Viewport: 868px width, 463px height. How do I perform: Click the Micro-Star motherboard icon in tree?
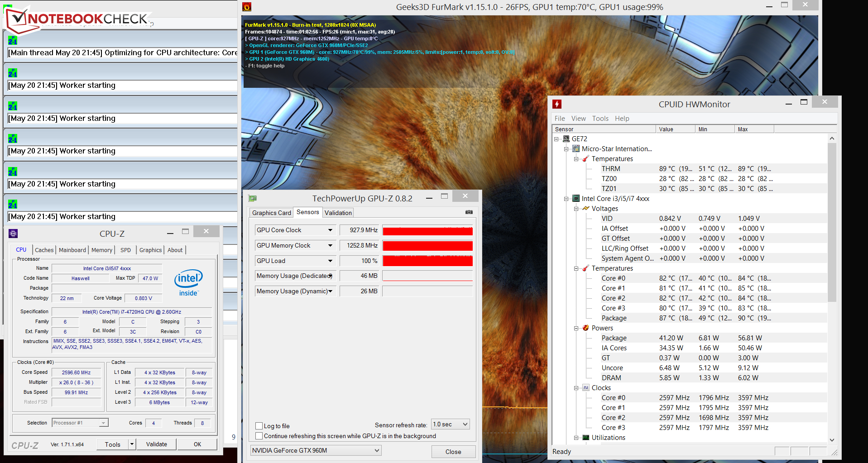(576, 149)
